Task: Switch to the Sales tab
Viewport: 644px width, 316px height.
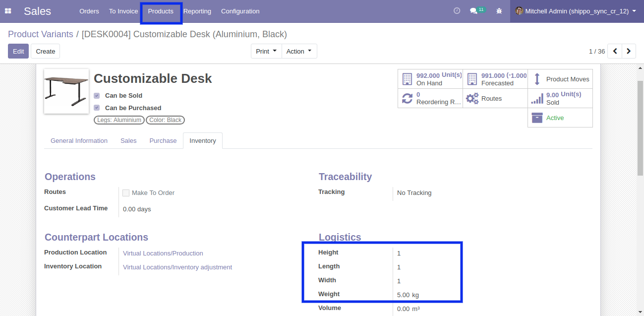Action: click(128, 141)
